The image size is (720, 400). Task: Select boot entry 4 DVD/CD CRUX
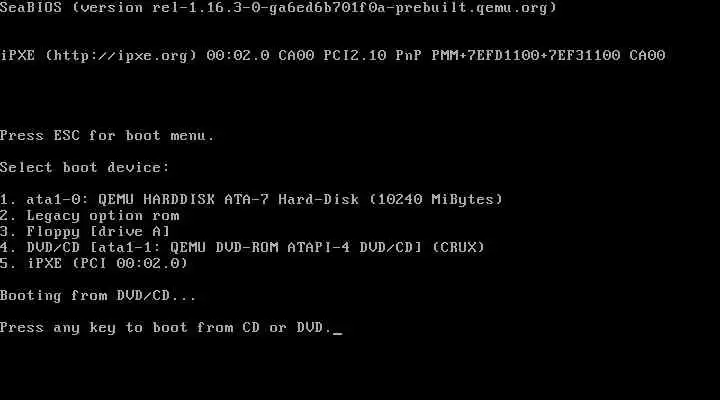(x=242, y=247)
